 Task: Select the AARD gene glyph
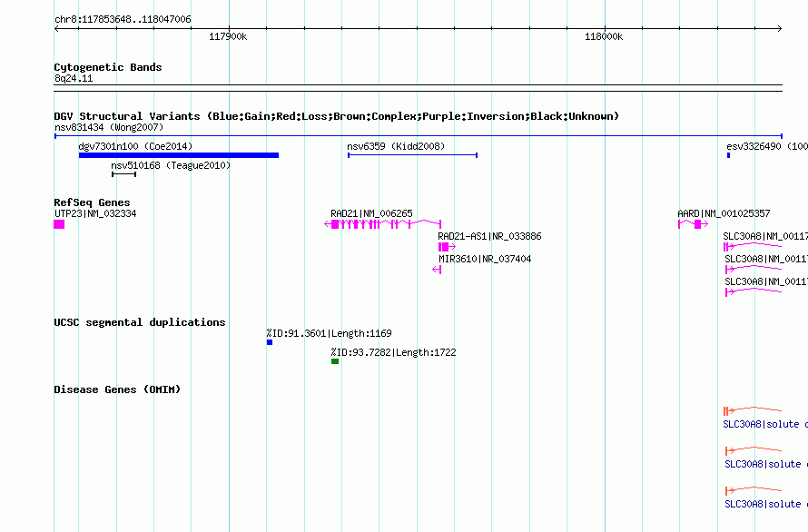693,223
